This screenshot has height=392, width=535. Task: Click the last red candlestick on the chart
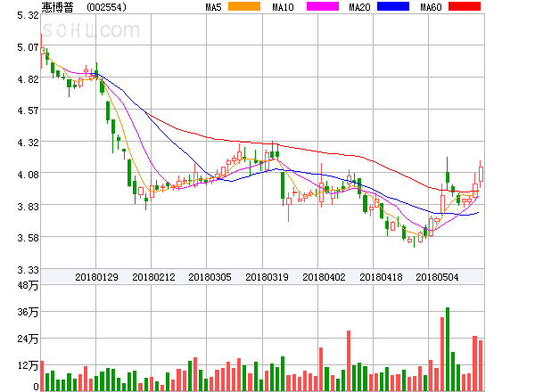[481, 175]
